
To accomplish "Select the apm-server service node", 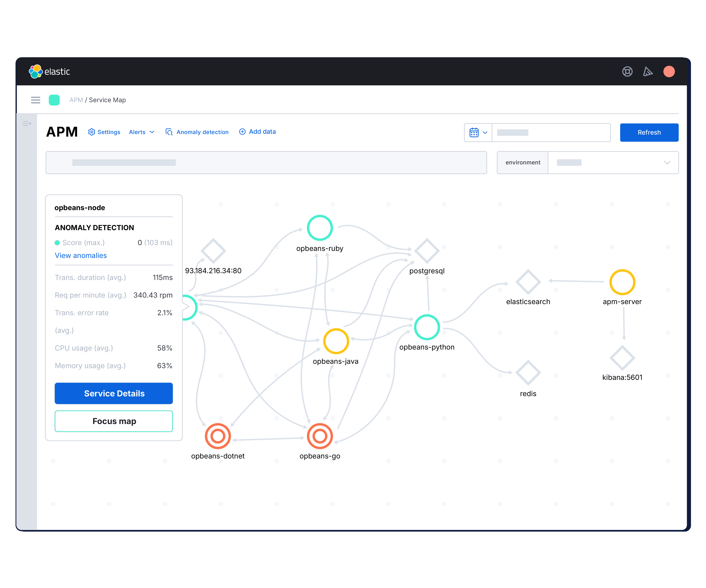I will coord(622,282).
